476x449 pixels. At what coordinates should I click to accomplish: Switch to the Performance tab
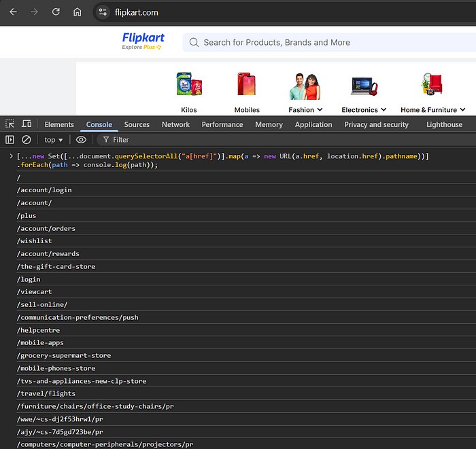(222, 124)
